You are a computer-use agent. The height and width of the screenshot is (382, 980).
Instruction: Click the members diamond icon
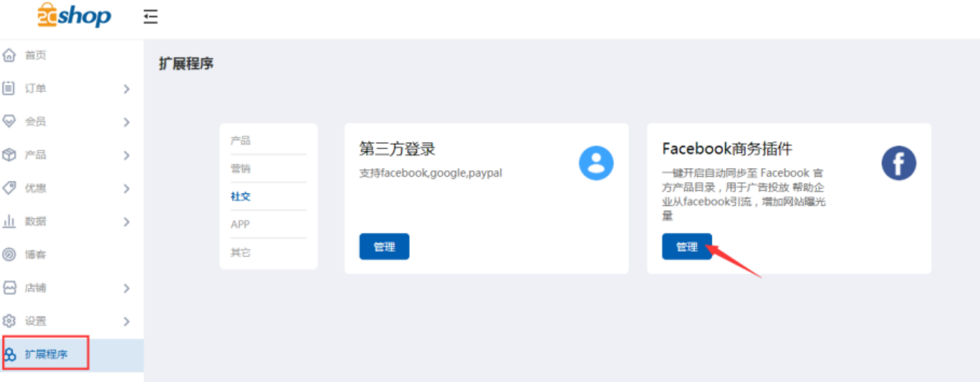click(9, 122)
